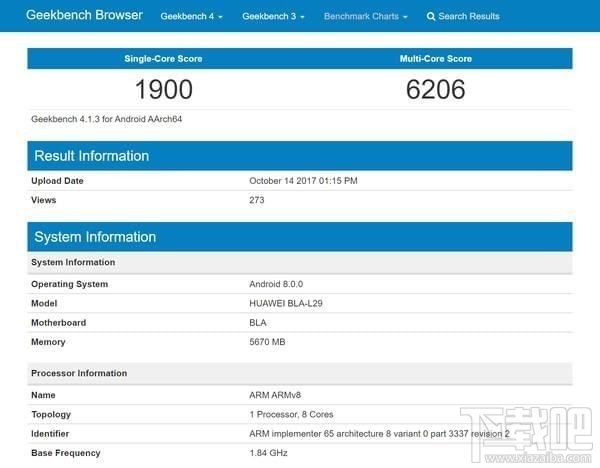Select the Single-Core Score header
Image resolution: width=600 pixels, height=468 pixels.
click(163, 59)
